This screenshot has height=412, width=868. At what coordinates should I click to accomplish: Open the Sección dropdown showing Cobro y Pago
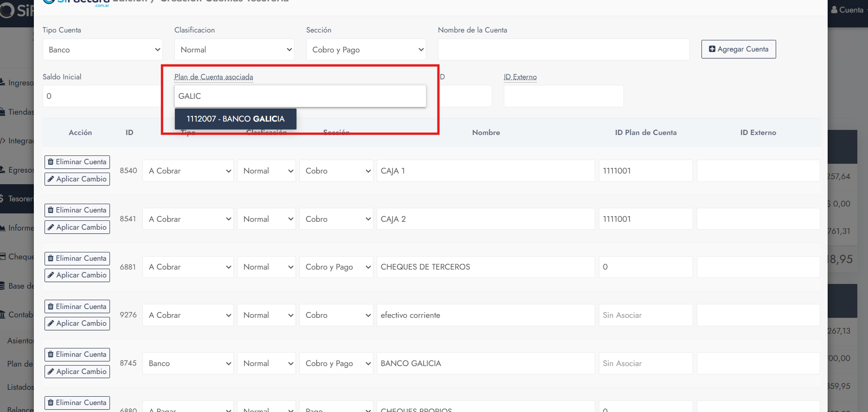[366, 50]
